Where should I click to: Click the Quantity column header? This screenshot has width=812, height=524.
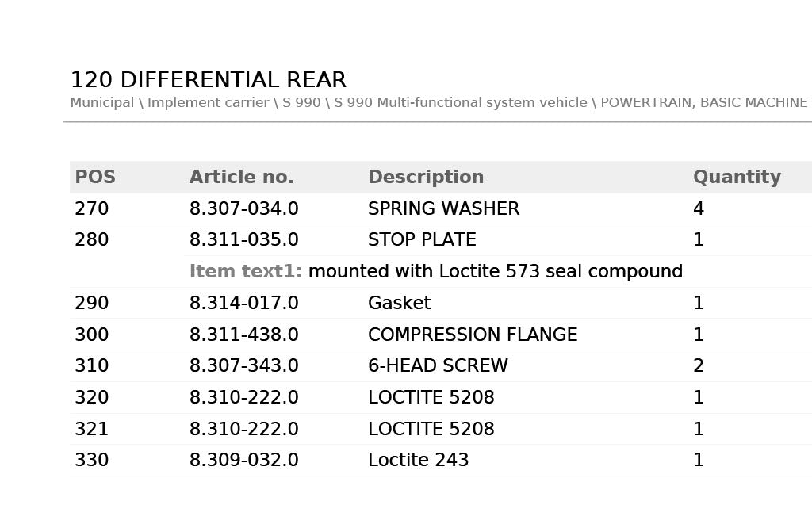point(737,178)
